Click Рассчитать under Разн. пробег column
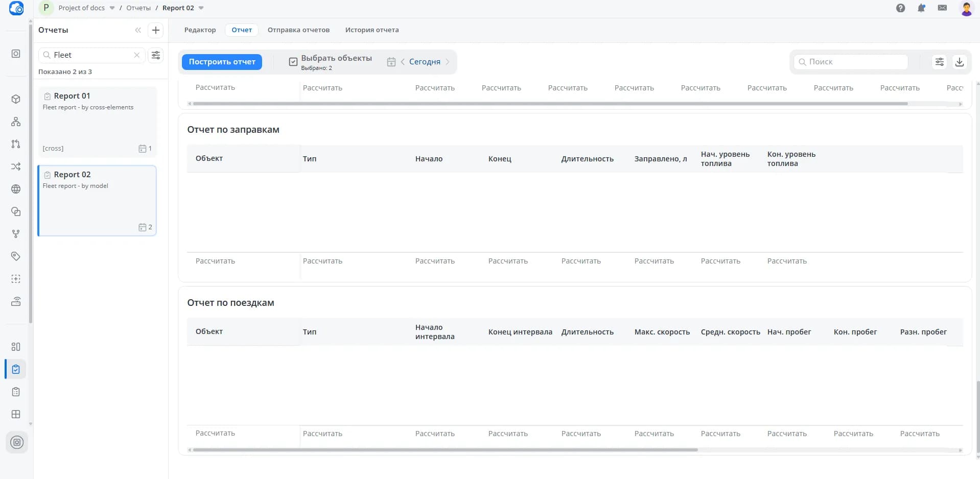 (x=920, y=434)
